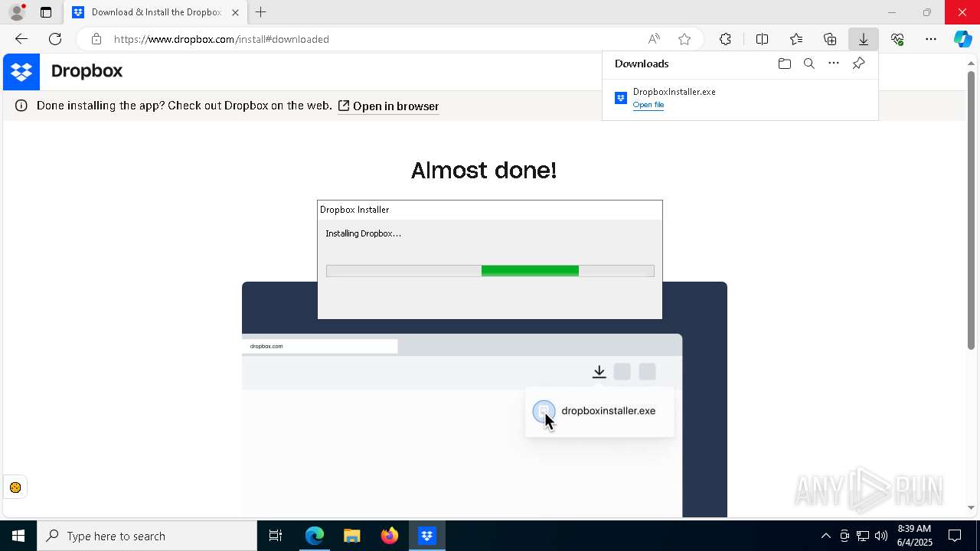Click dropboxinstaller.exe in illustration
Image resolution: width=980 pixels, height=551 pixels.
pos(608,411)
